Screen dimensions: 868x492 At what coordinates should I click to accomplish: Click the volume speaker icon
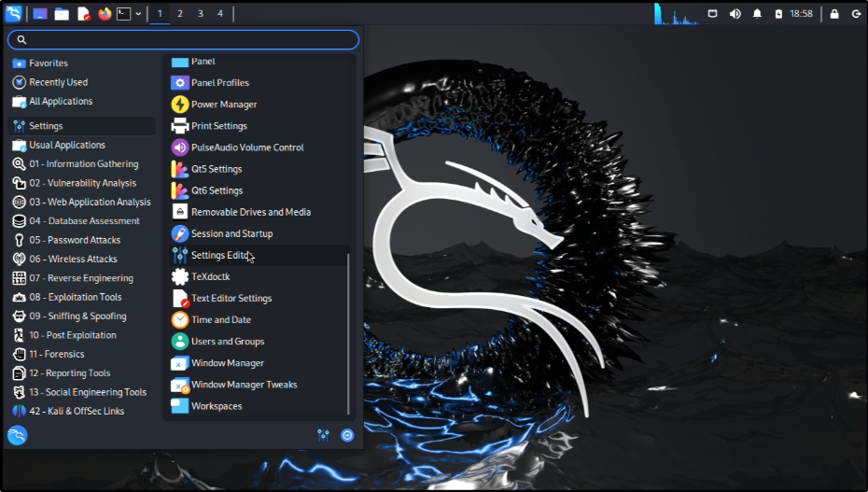pos(735,14)
